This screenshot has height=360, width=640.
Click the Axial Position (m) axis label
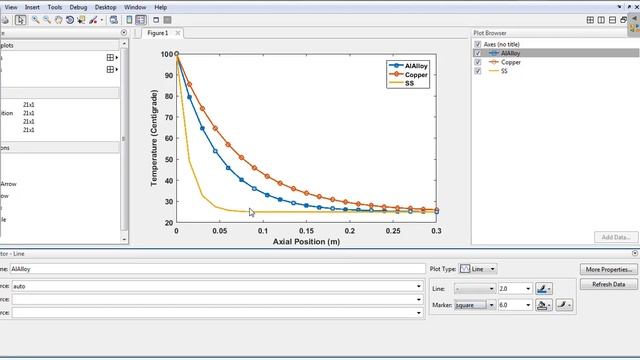[x=306, y=242]
